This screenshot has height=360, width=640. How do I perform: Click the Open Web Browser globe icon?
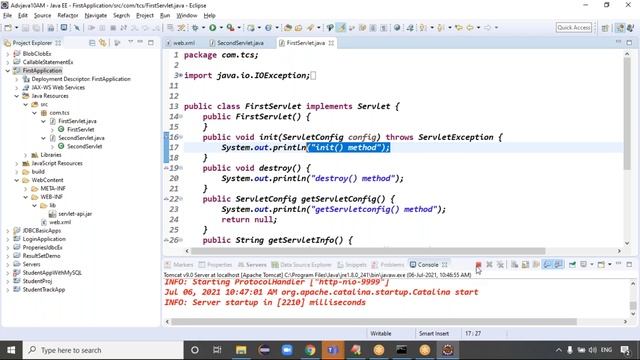pos(397,28)
